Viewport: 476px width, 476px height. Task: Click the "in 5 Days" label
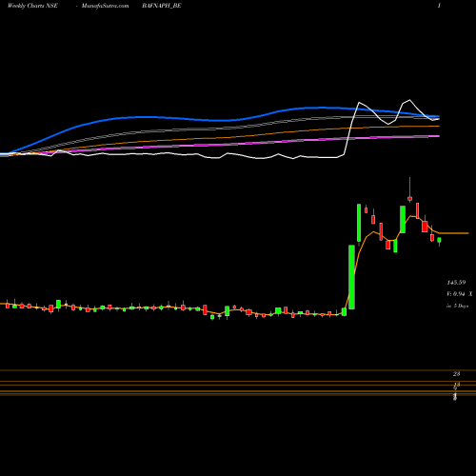pyautogui.click(x=458, y=306)
